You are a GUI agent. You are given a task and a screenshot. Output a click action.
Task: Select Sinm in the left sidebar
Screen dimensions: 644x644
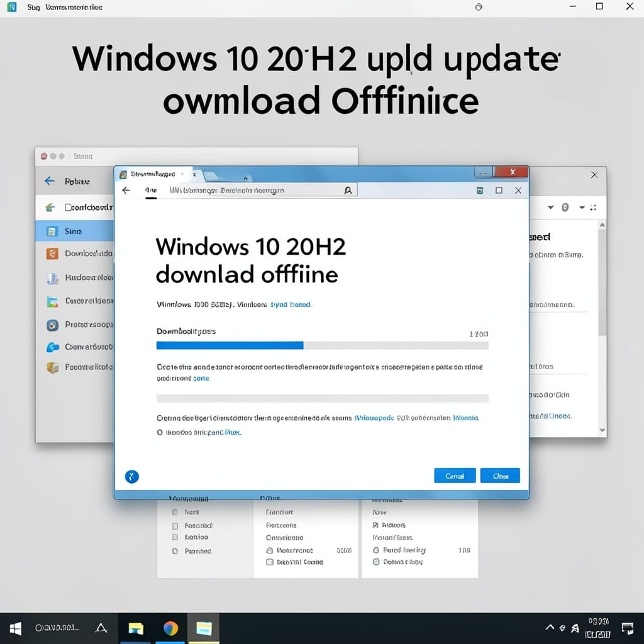[74, 231]
